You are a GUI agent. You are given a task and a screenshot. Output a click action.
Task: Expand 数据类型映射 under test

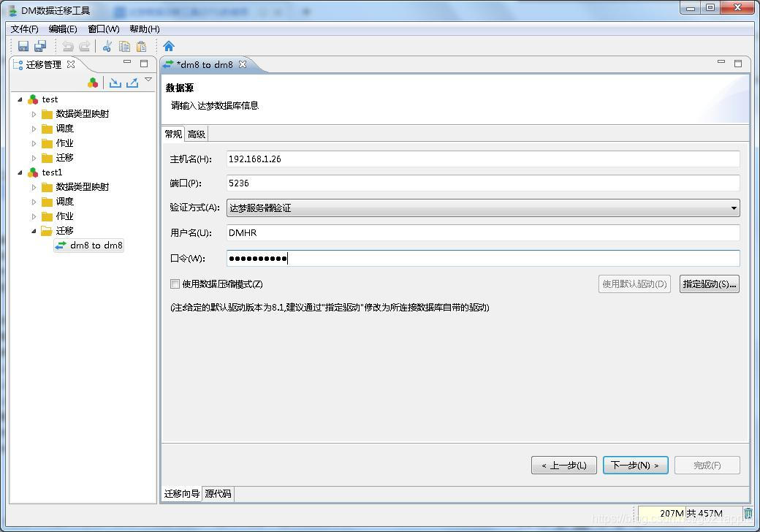pos(34,114)
